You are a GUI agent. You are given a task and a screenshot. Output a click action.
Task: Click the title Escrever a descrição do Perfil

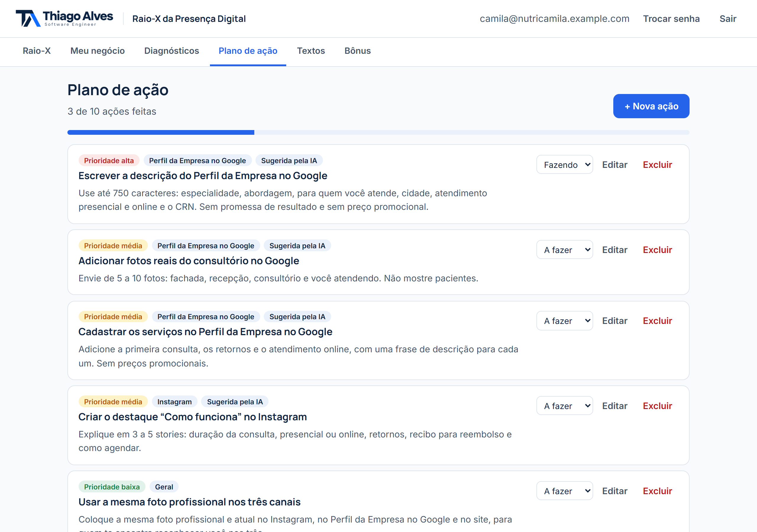point(203,176)
